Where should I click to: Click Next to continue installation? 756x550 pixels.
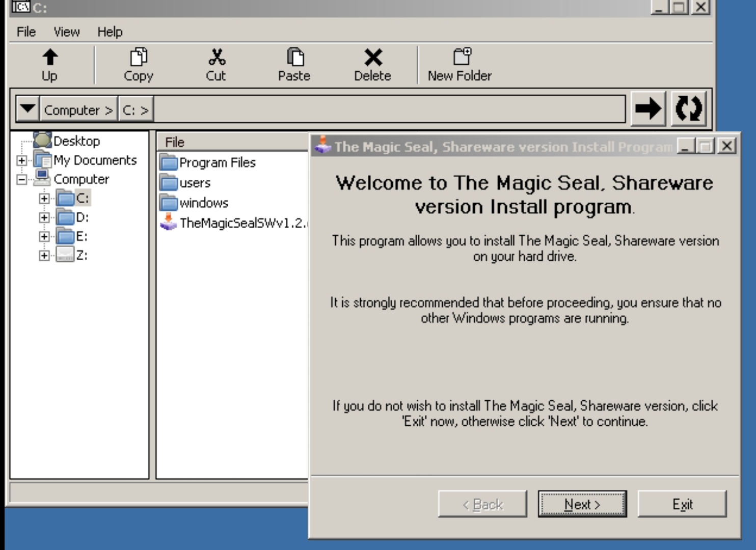582,504
